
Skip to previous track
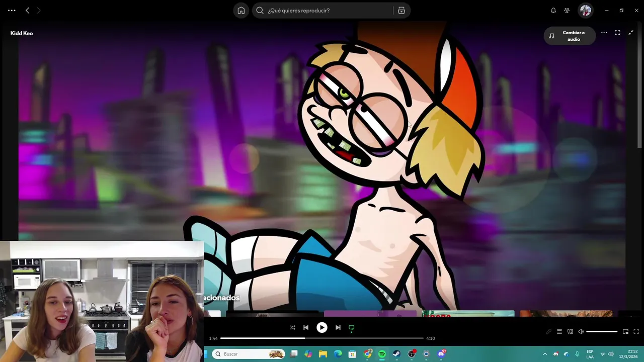(306, 327)
